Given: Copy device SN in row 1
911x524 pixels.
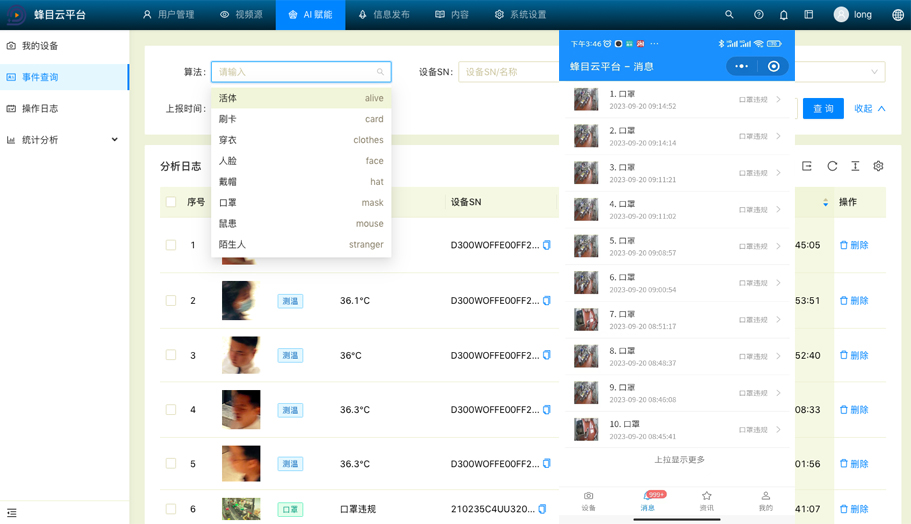Looking at the screenshot, I should (x=547, y=245).
